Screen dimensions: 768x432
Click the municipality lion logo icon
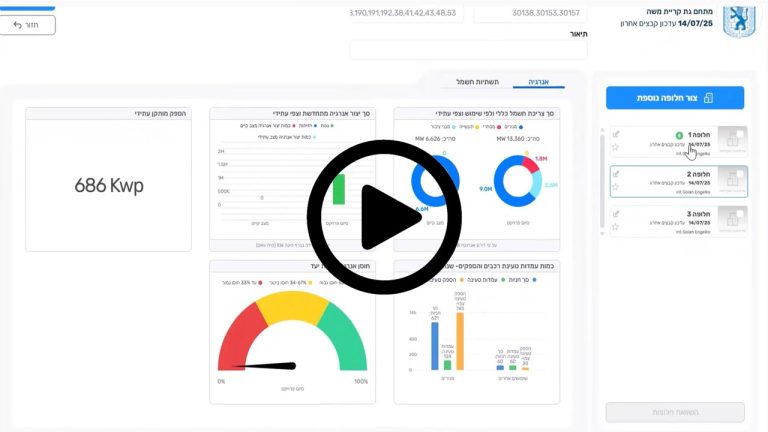(738, 19)
